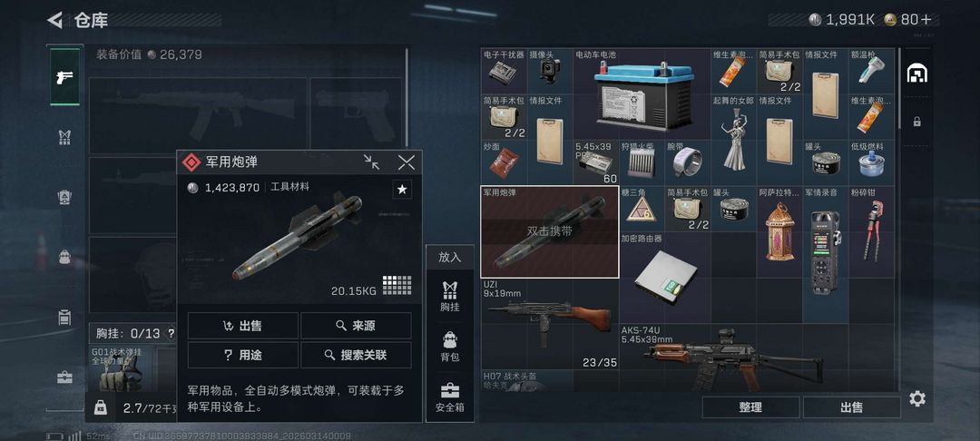Open 来源 source search
Screen dimensions: 980x441
coord(357,326)
